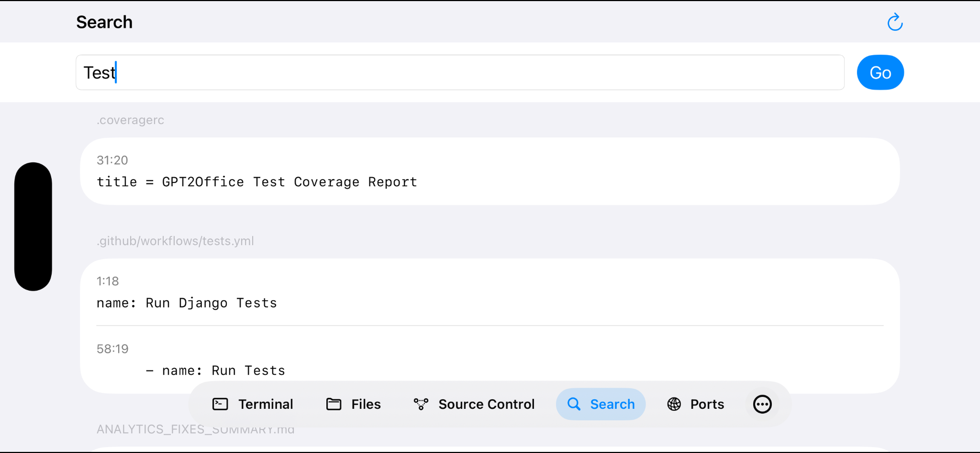Open the 'Run Django Tests' match
The image size is (980, 453).
click(x=186, y=303)
